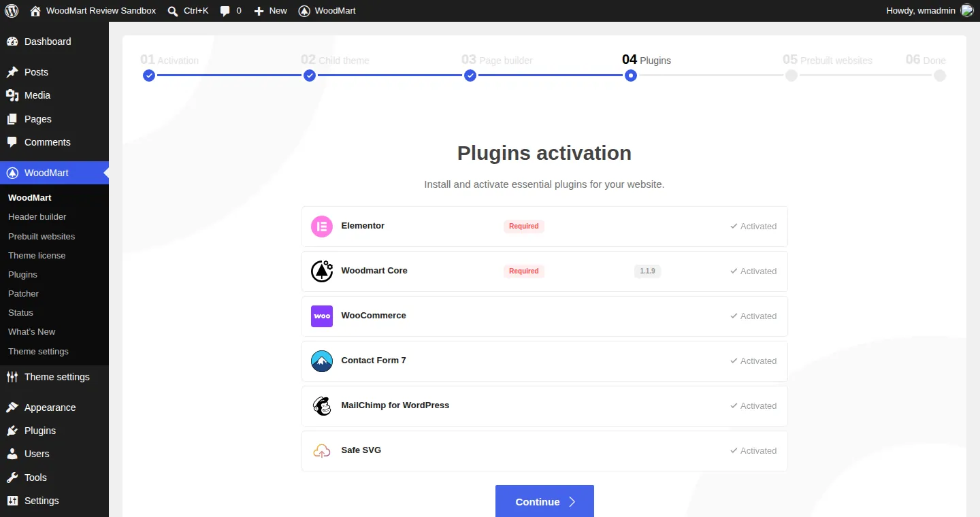Open Theme settings in the WoodMart submenu
This screenshot has width=980, height=517.
point(38,351)
